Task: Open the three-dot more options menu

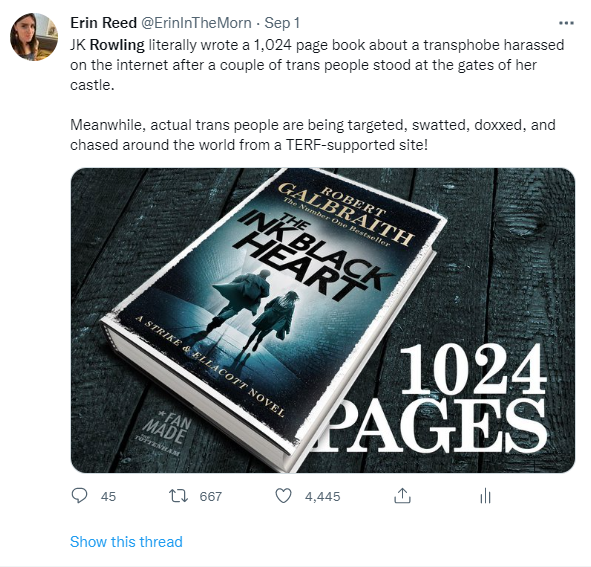Action: pyautogui.click(x=566, y=23)
